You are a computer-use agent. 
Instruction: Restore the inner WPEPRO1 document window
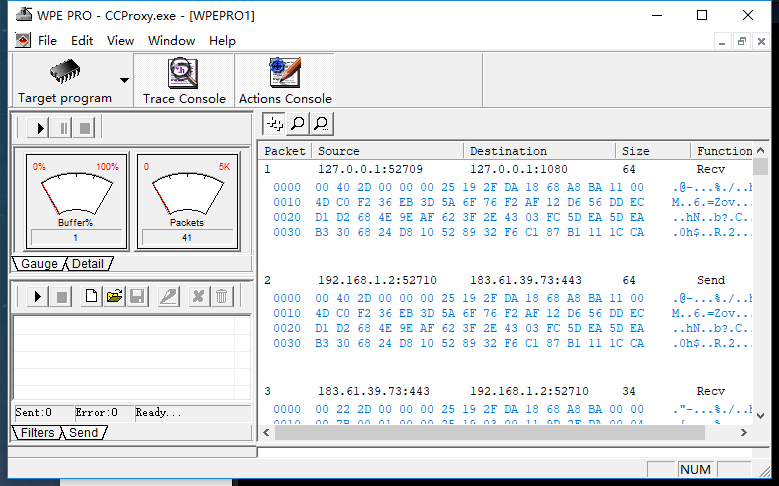coord(741,41)
